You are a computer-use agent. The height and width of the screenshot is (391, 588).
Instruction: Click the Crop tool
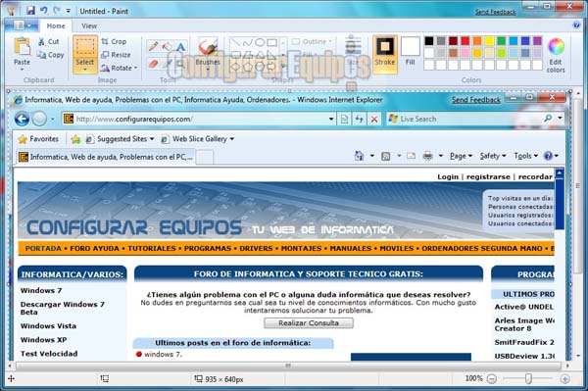(x=114, y=41)
